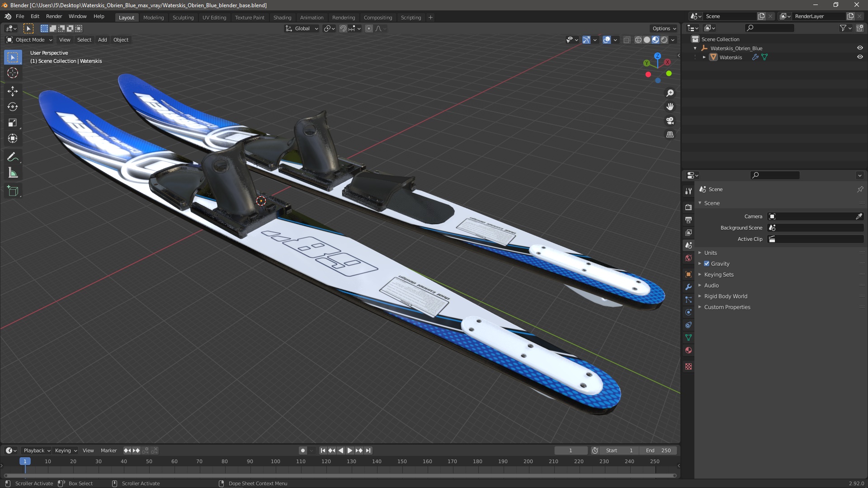This screenshot has height=488, width=868.
Task: Open the View Layer properties tab
Action: point(689,232)
